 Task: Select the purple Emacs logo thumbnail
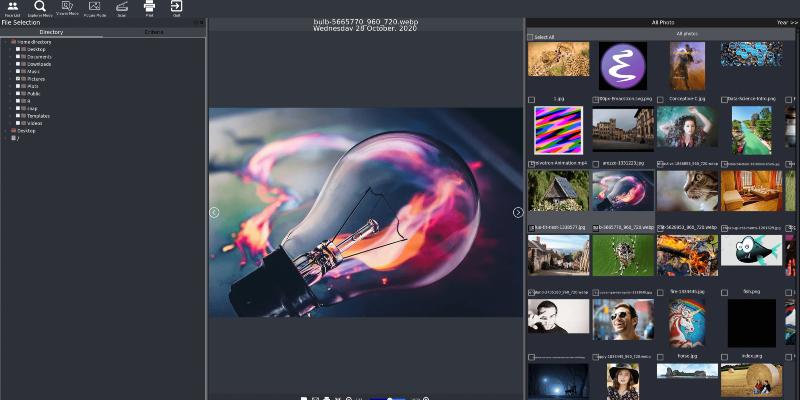623,66
